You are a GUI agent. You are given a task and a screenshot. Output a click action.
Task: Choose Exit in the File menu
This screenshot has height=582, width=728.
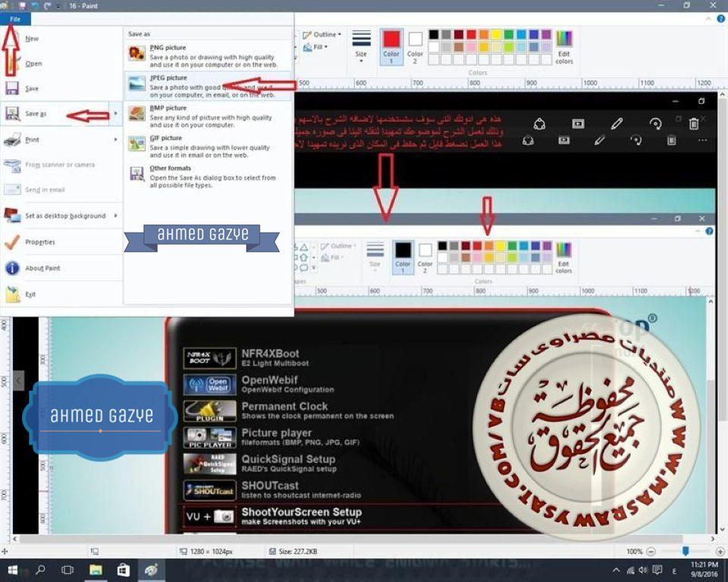(61, 294)
